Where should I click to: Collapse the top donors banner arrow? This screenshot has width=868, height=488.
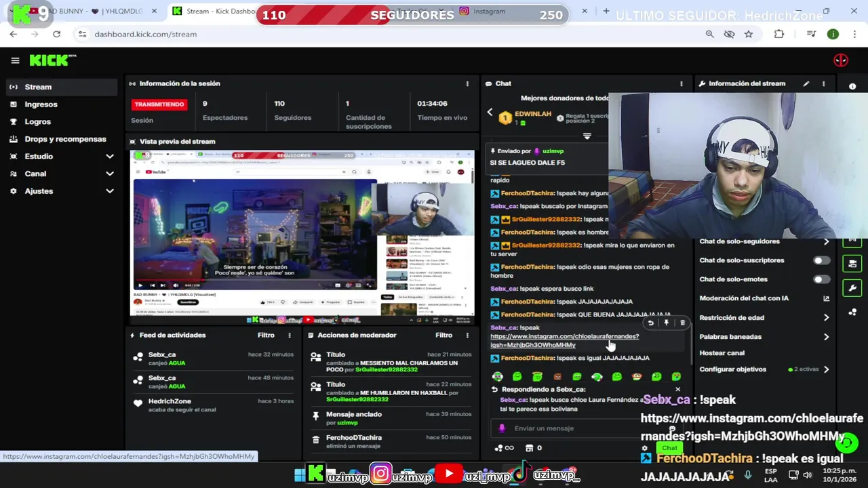(x=587, y=136)
